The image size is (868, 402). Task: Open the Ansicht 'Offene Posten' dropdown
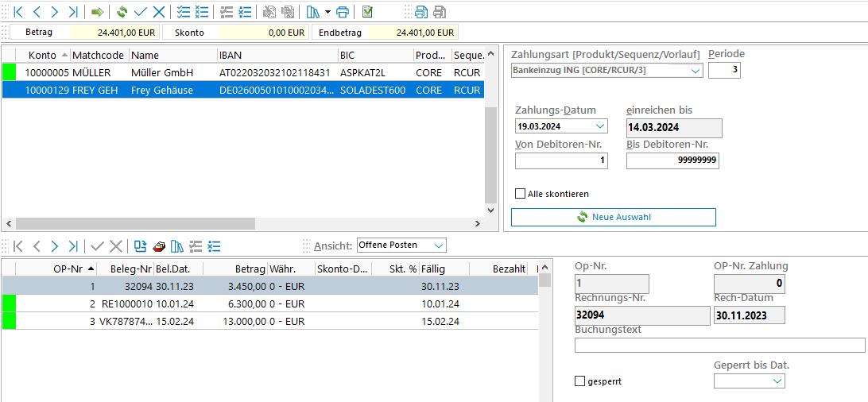click(x=439, y=245)
